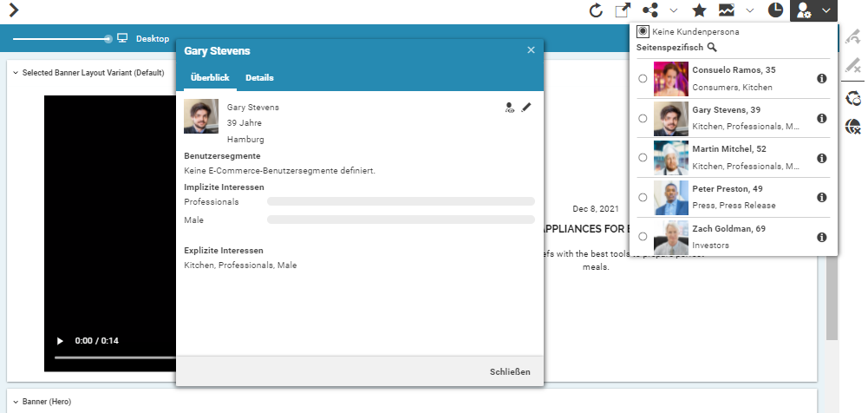
Task: Click search icon next to Seitenspezifisch
Action: pyautogui.click(x=712, y=48)
